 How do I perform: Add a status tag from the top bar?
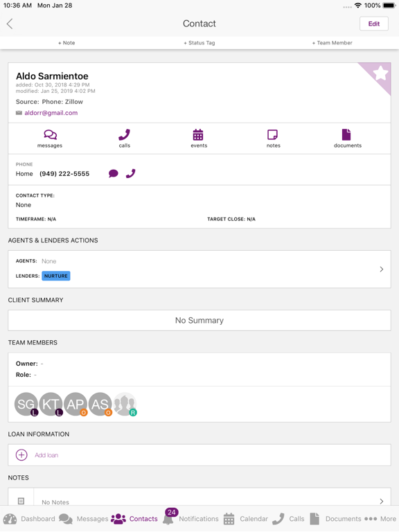tap(199, 43)
